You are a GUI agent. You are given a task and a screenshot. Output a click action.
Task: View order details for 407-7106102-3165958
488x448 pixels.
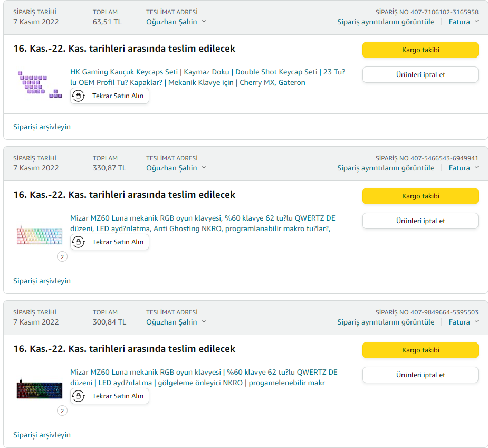(x=386, y=22)
